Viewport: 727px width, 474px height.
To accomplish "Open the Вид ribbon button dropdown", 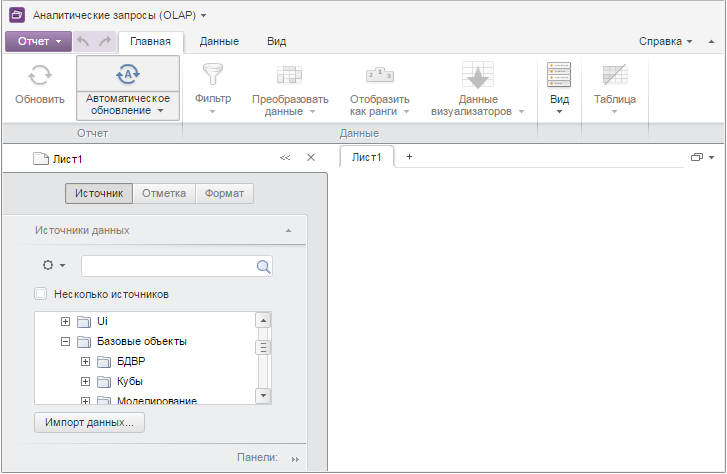I will pyautogui.click(x=560, y=88).
